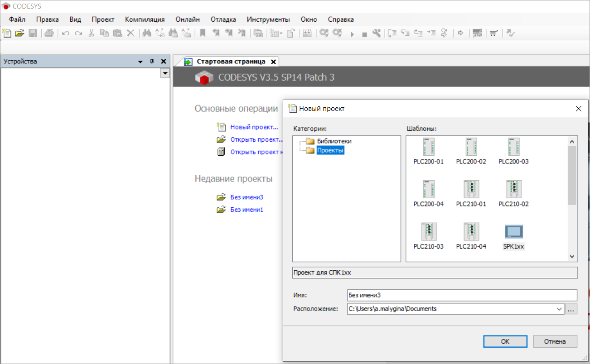The image size is (590, 364).
Task: Select the Библиотеки category
Action: pyautogui.click(x=334, y=141)
